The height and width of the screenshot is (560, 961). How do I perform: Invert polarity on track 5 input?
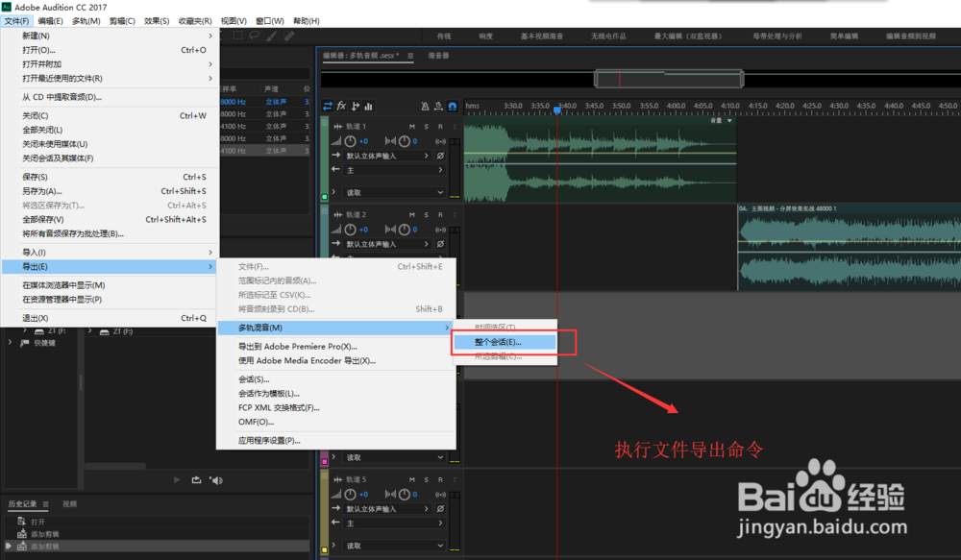point(440,508)
